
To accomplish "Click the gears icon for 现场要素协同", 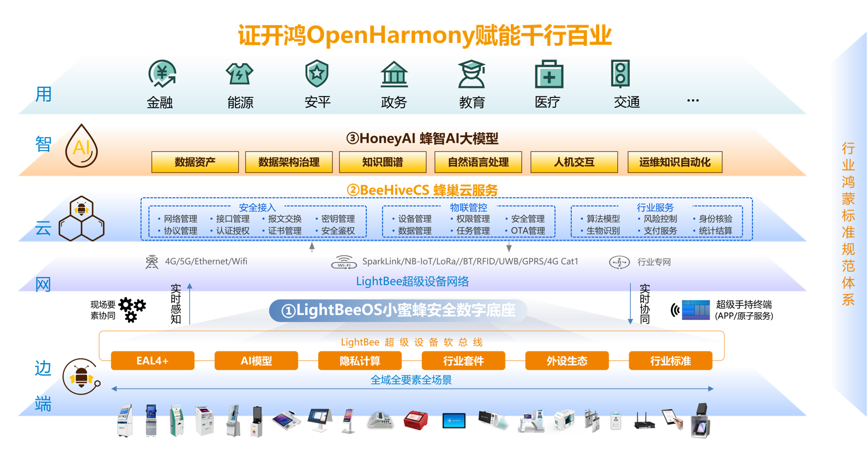I will 132,310.
